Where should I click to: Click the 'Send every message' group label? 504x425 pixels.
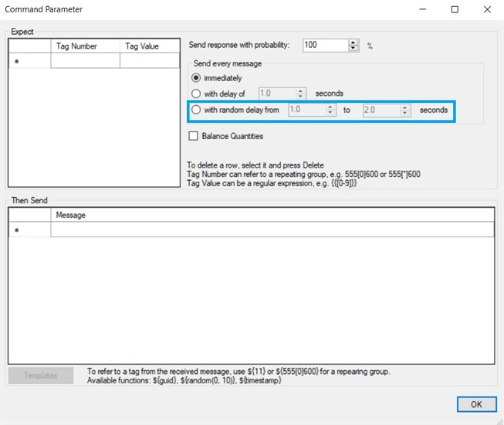[x=228, y=63]
